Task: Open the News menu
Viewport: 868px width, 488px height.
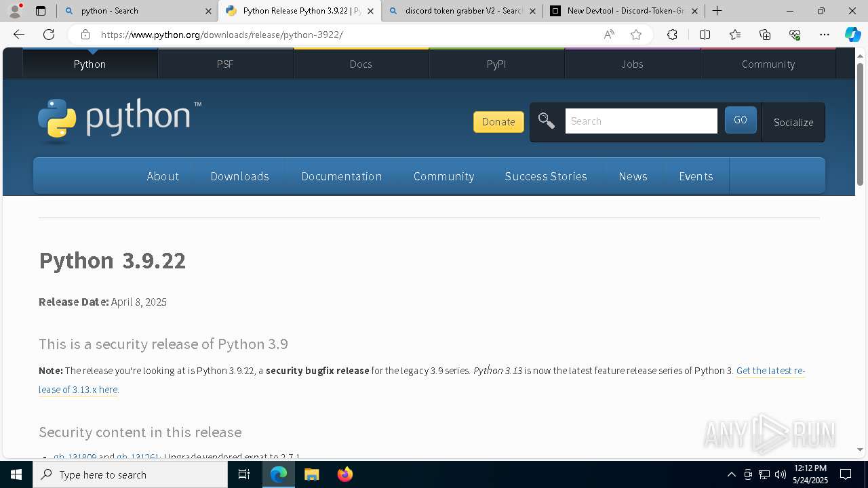Action: [x=633, y=176]
